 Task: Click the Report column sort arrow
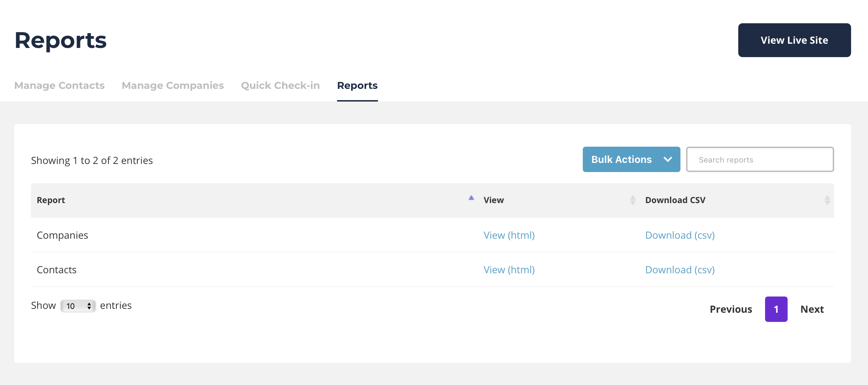click(x=471, y=198)
